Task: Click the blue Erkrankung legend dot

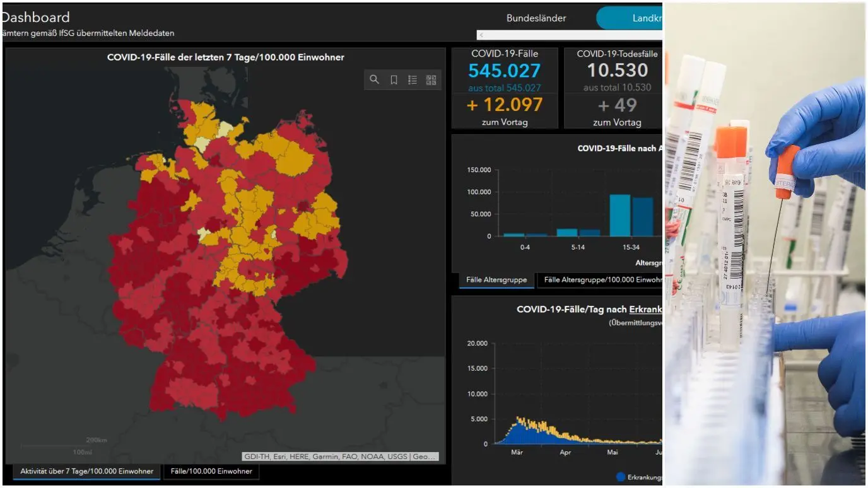Action: [x=621, y=477]
